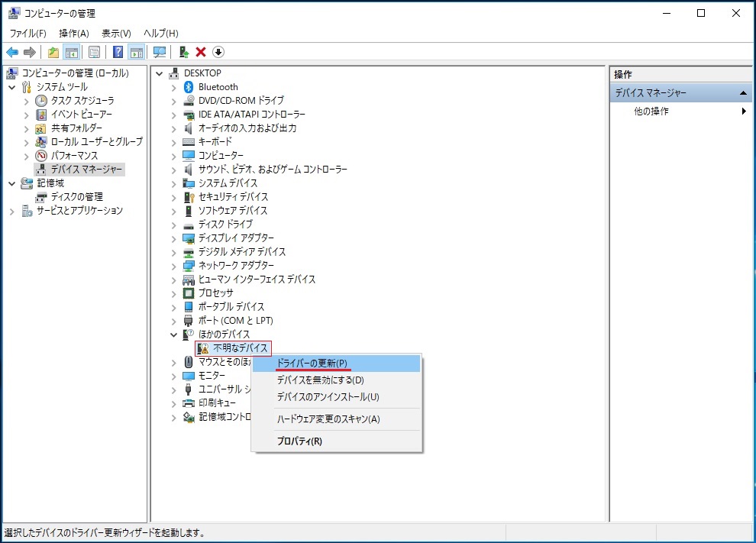The width and height of the screenshot is (756, 543).
Task: Select システム デバイス category
Action: coord(228,183)
